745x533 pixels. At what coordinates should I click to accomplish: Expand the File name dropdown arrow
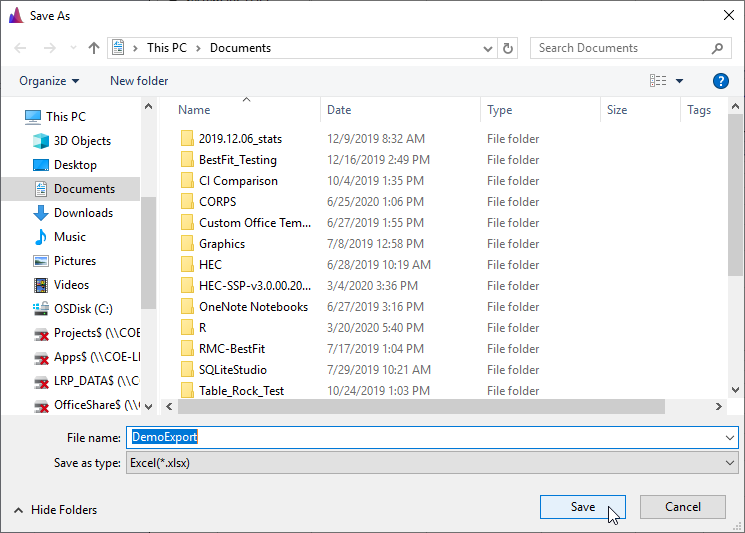point(730,438)
